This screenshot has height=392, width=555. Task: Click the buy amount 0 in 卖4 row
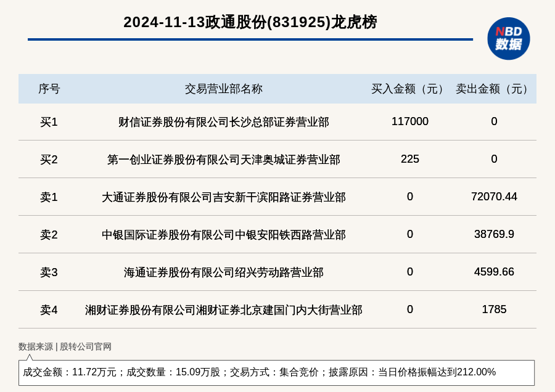(410, 309)
